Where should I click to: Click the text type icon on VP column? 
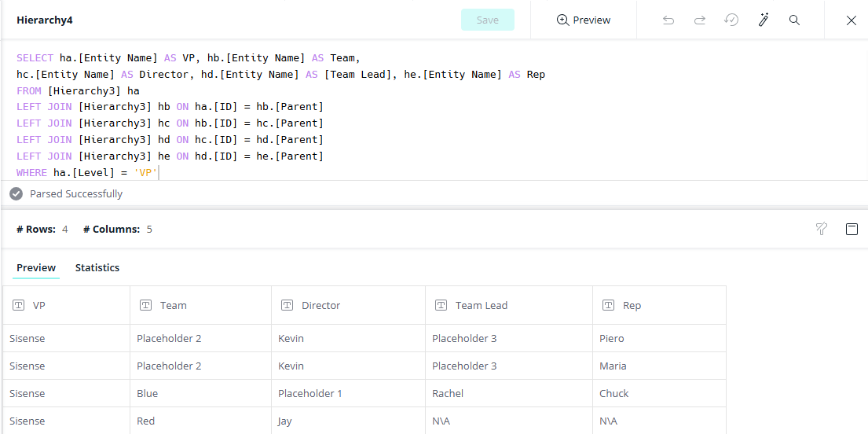(x=19, y=305)
